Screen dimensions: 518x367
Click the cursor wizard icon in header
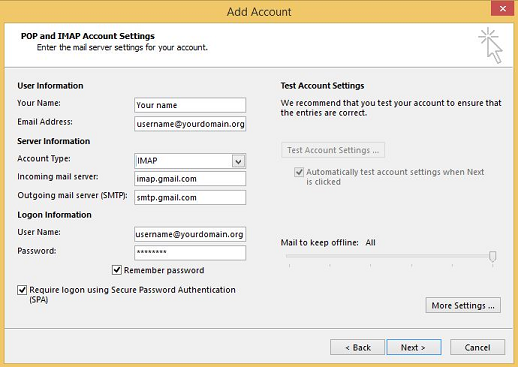click(x=491, y=45)
